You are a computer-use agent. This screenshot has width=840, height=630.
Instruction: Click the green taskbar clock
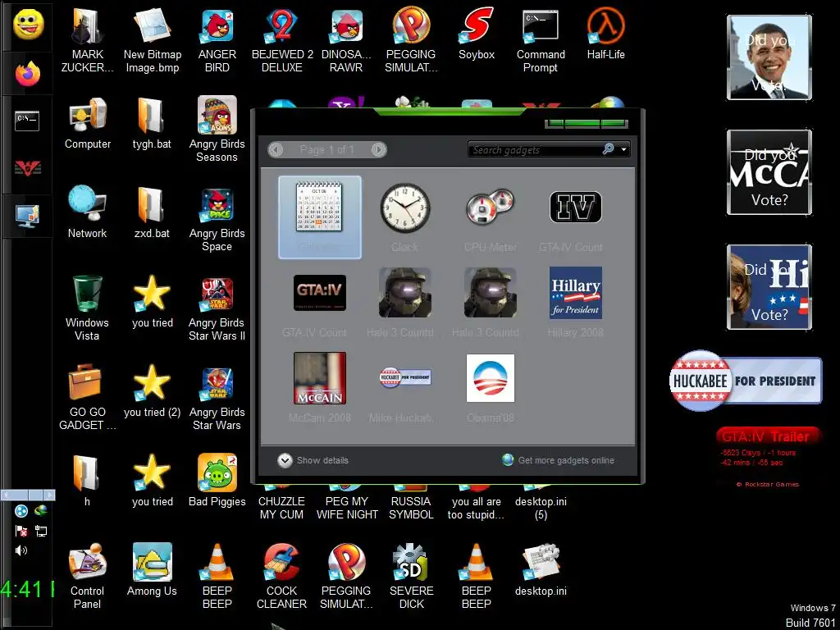pyautogui.click(x=27, y=589)
